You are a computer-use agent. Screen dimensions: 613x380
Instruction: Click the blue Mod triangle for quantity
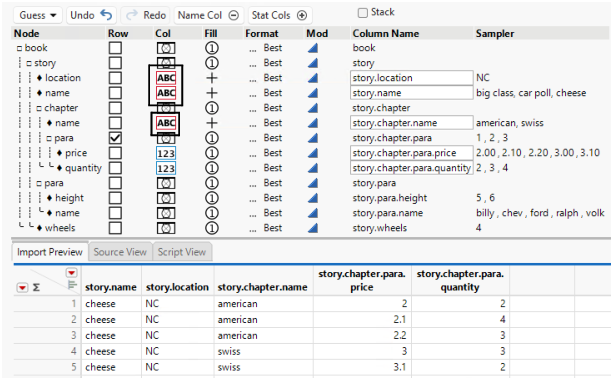coord(313,168)
